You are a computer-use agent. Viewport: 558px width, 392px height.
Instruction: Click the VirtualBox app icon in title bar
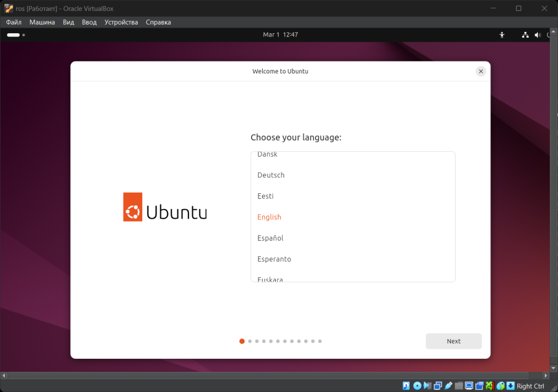point(9,8)
